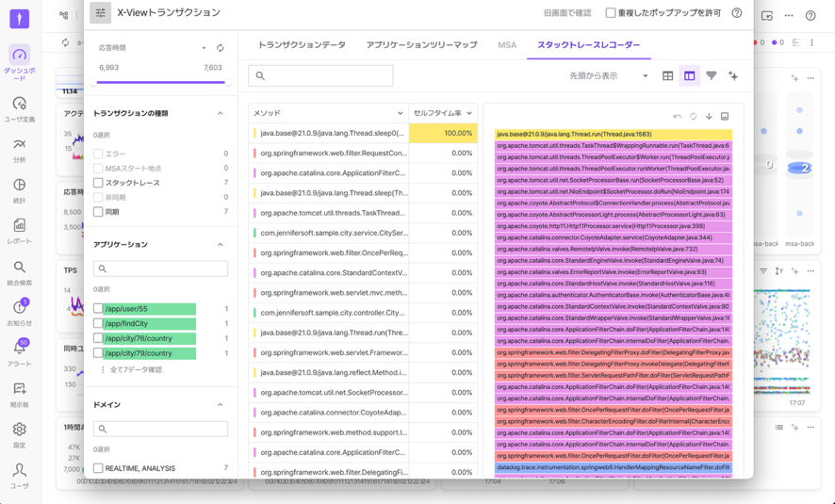This screenshot has width=835, height=504.
Task: Switch to the table grid view icon
Action: [x=668, y=76]
